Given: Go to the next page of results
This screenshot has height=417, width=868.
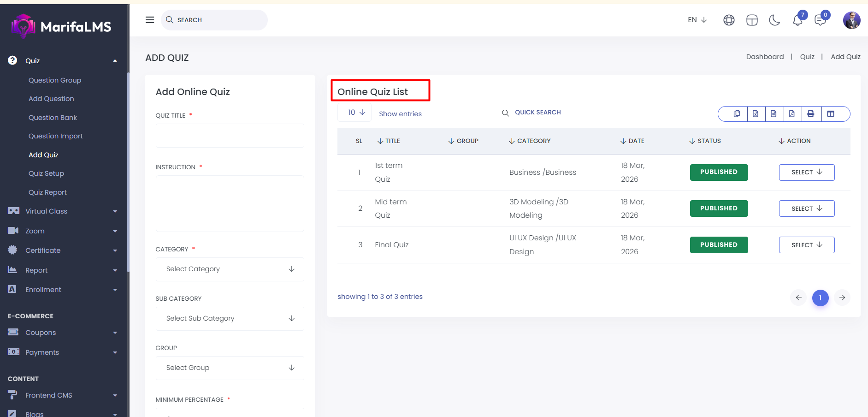Looking at the screenshot, I should tap(842, 298).
